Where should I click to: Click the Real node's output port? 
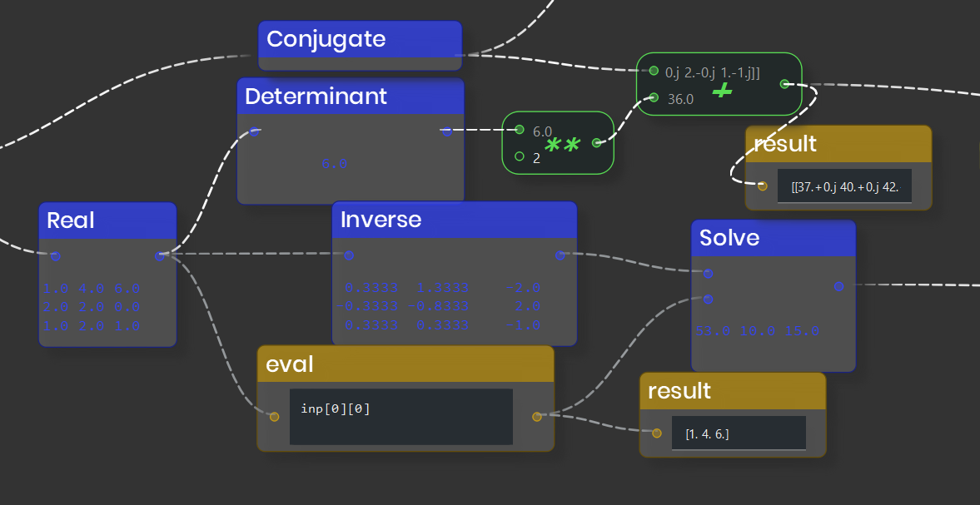(x=160, y=255)
